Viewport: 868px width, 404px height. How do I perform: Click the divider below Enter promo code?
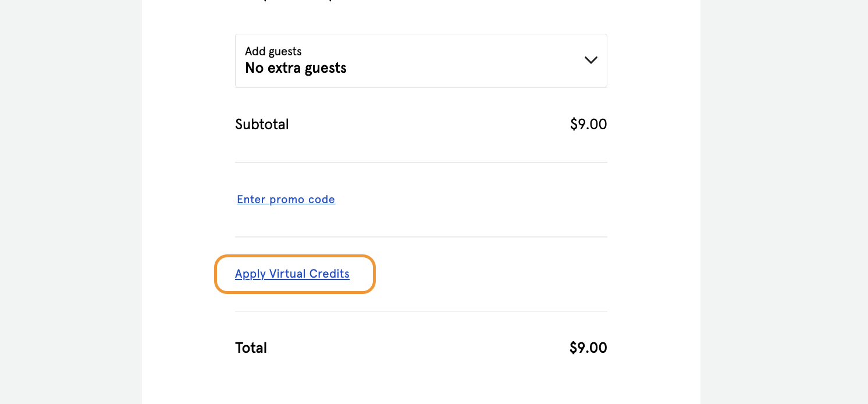pos(421,237)
